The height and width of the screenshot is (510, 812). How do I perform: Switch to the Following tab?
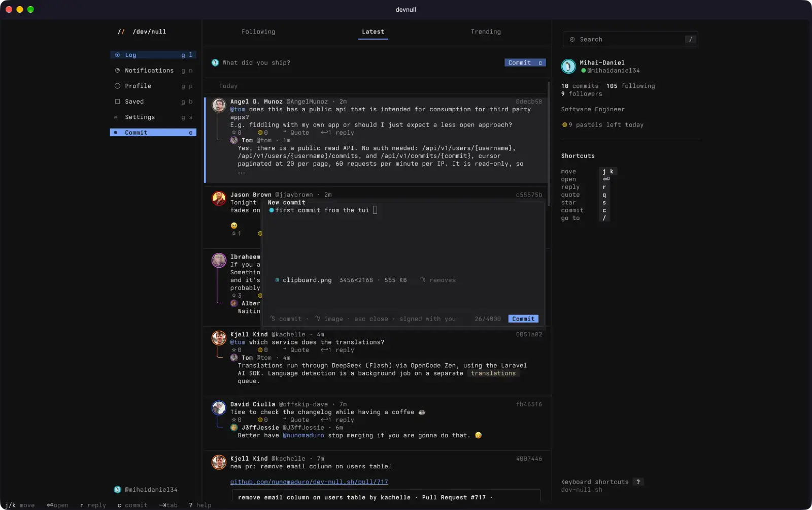tap(258, 31)
